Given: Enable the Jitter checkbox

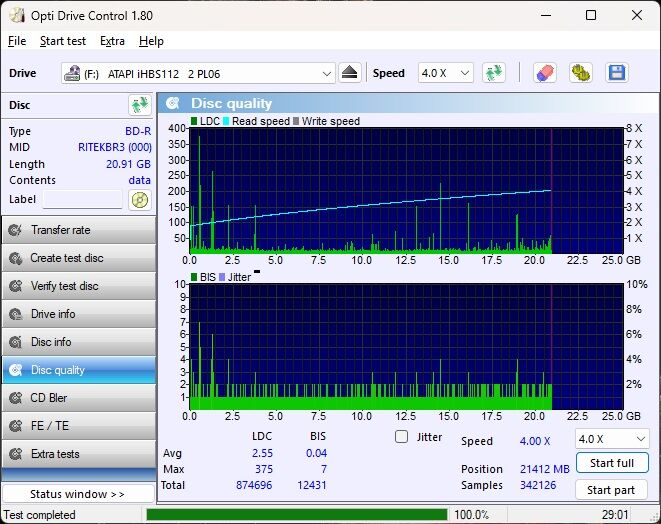Looking at the screenshot, I should (x=401, y=437).
